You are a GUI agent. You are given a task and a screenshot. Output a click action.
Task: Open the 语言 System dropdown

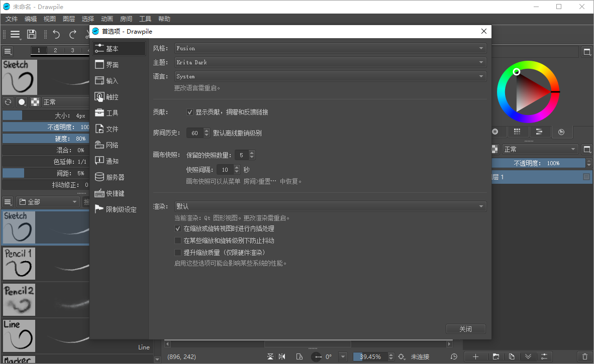click(330, 76)
